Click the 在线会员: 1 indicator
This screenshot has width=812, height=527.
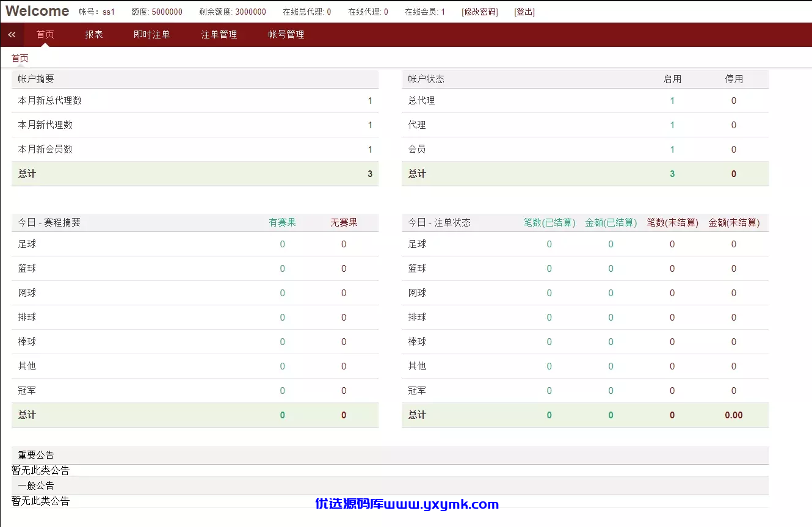[x=425, y=12]
